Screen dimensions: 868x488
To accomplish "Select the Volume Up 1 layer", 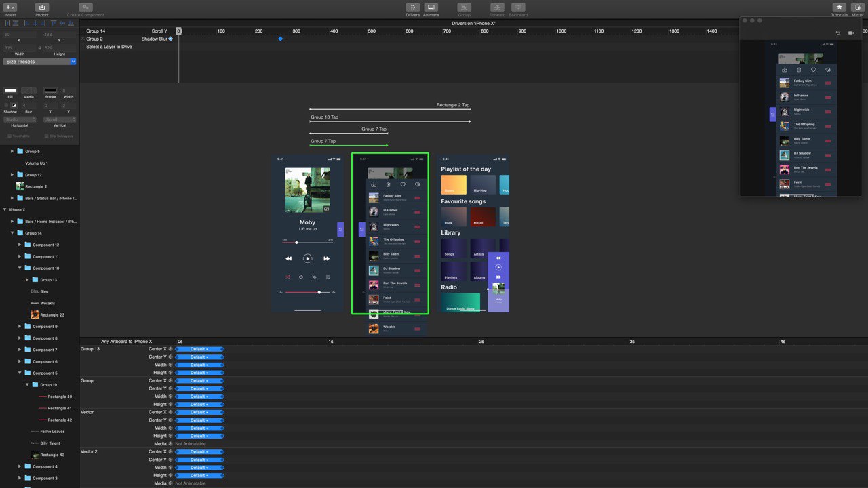I will coord(37,163).
